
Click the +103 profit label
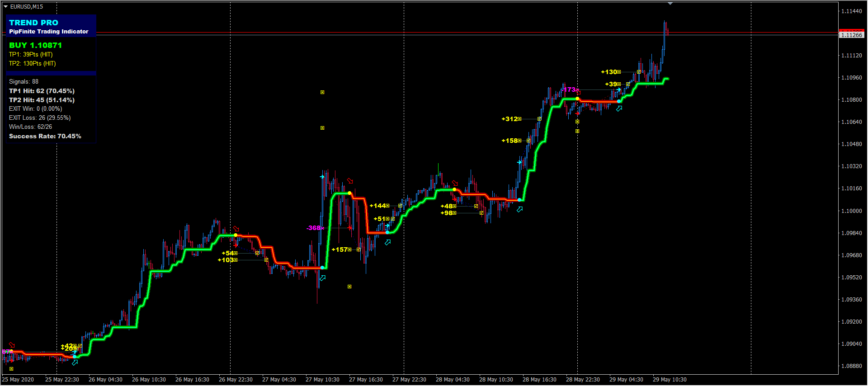[226, 260]
